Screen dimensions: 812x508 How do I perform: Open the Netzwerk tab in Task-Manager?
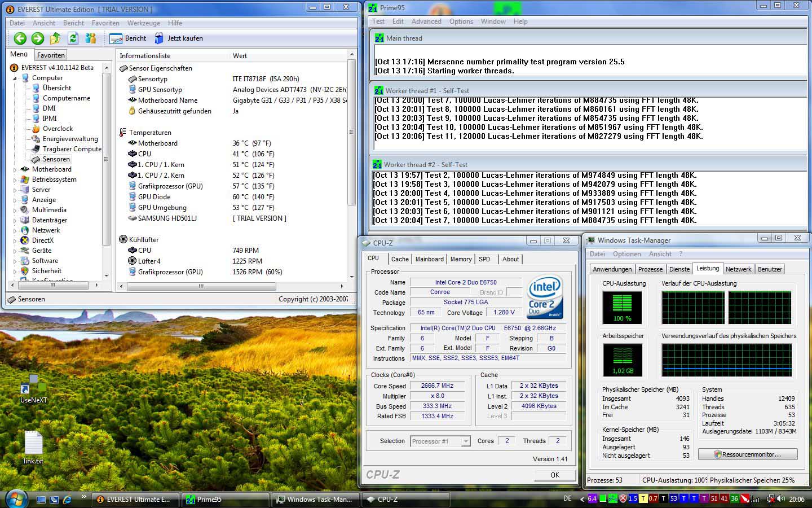tap(738, 269)
